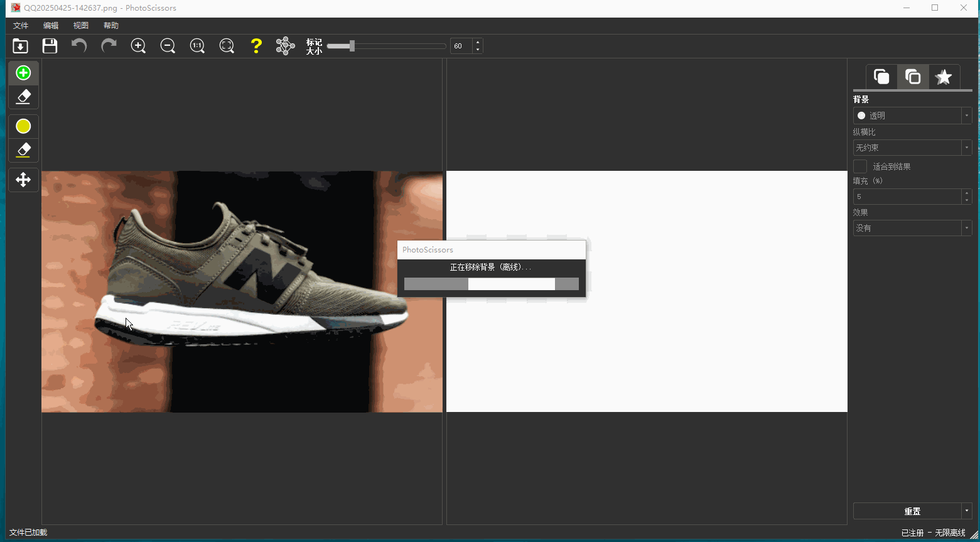The image size is (980, 542).
Task: Redo action arrow icon
Action: point(109,46)
